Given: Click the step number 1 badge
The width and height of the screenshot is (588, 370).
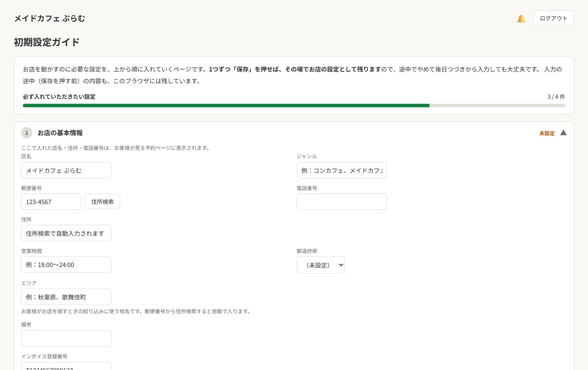Looking at the screenshot, I should pos(26,133).
